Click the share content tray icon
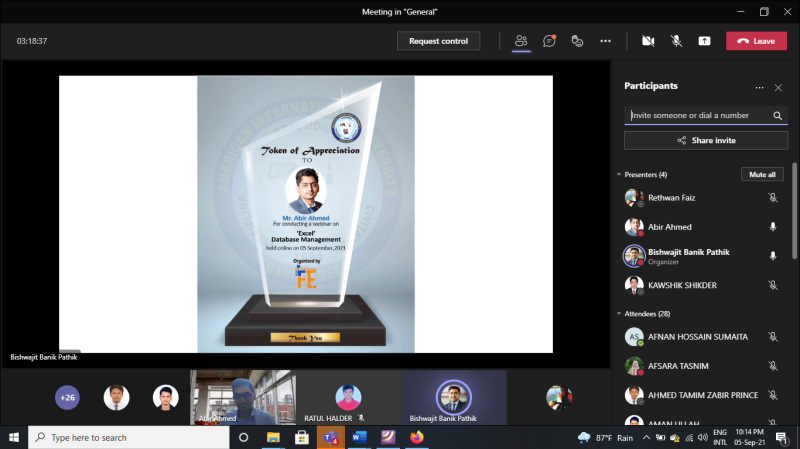The height and width of the screenshot is (449, 800). 705,41
